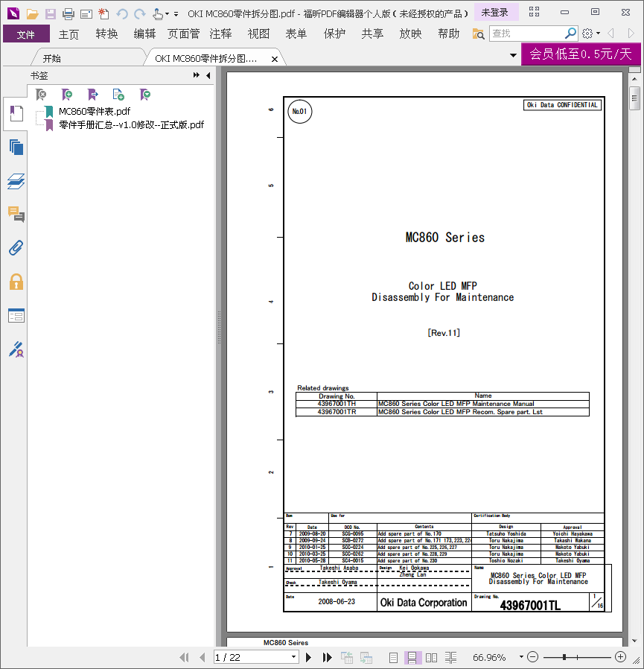Delete the selected bookmark using toolbar icon
Viewport: 644px width, 669px height.
click(41, 95)
